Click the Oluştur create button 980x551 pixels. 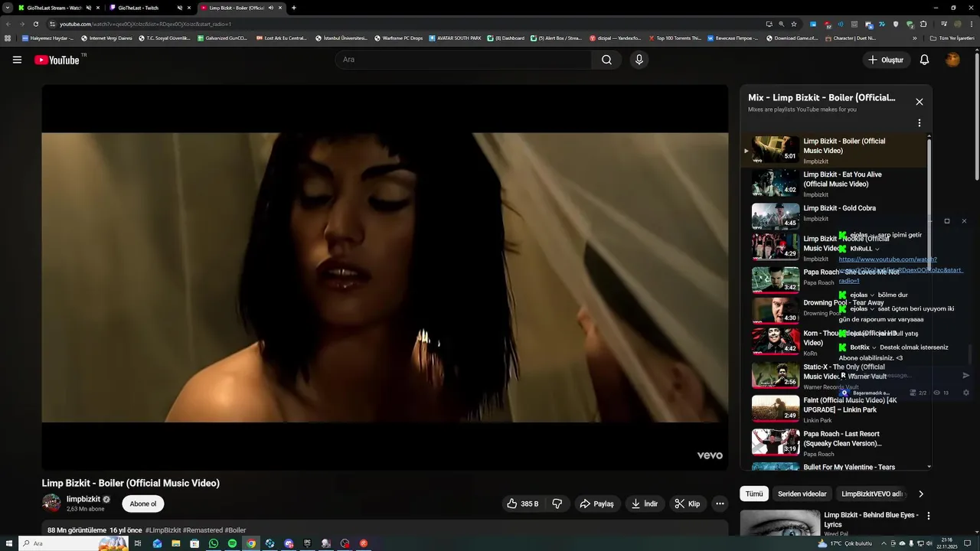[886, 60]
